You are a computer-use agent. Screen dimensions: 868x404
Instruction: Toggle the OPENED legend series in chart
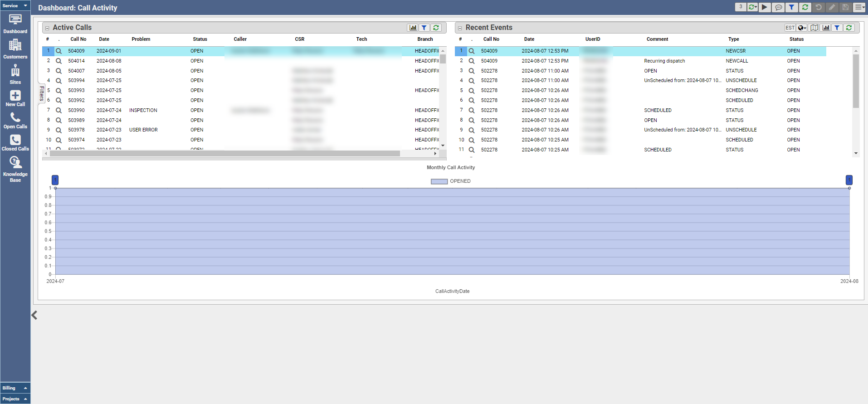point(450,181)
